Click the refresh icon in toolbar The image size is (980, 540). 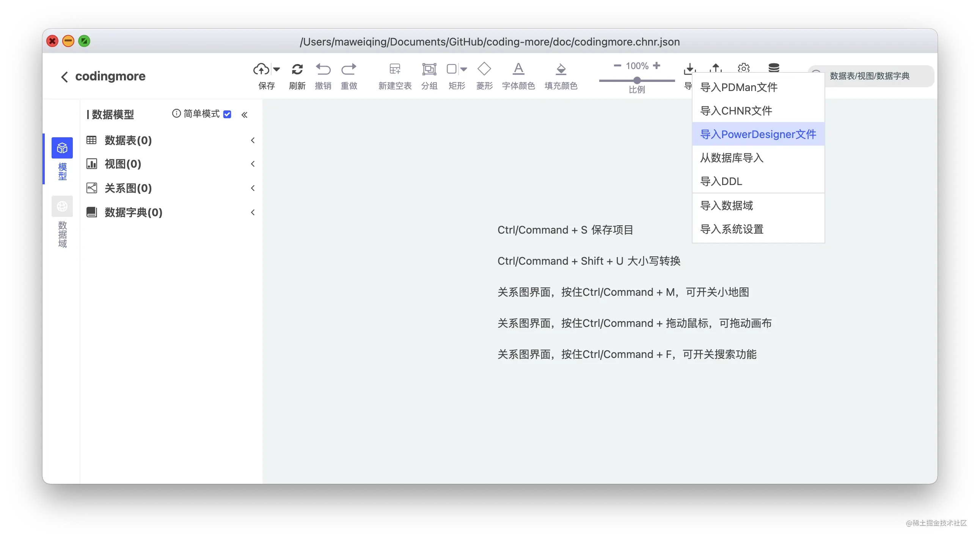pos(297,69)
